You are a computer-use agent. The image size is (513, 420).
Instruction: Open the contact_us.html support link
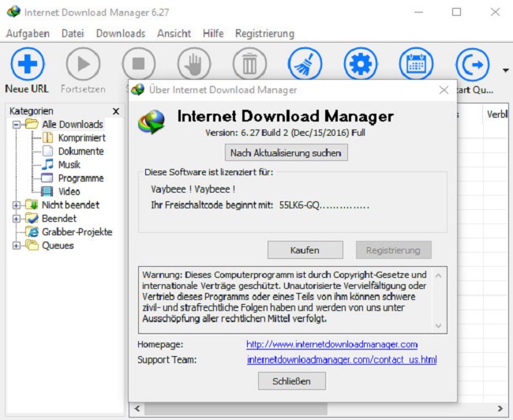click(342, 360)
